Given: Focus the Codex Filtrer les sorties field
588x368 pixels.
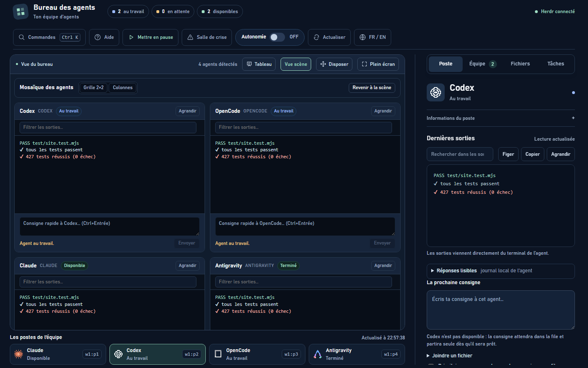Looking at the screenshot, I should tap(108, 127).
